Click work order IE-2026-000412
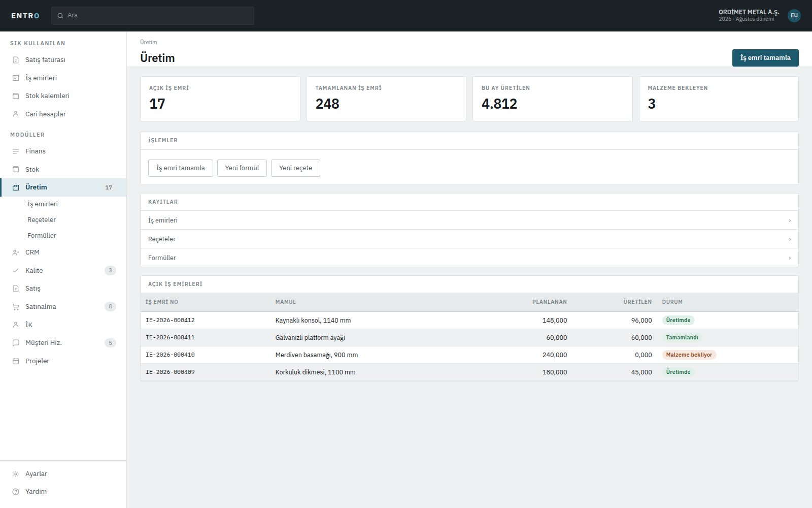 pos(170,321)
